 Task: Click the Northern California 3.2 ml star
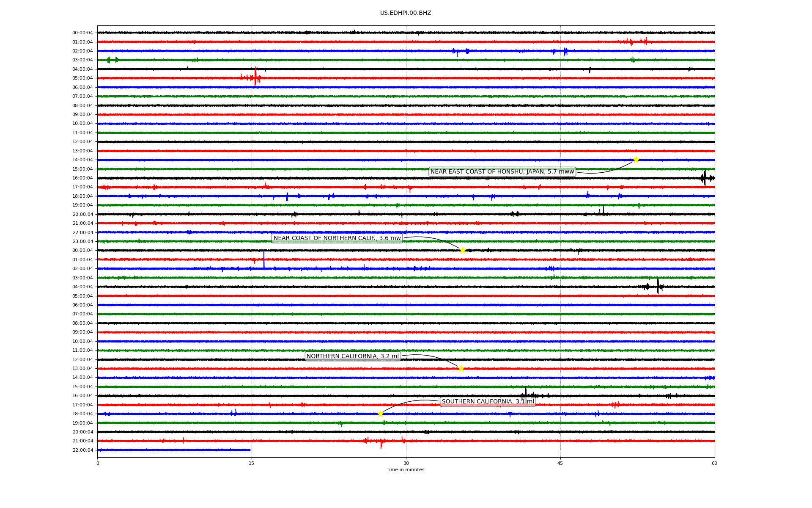pyautogui.click(x=461, y=368)
